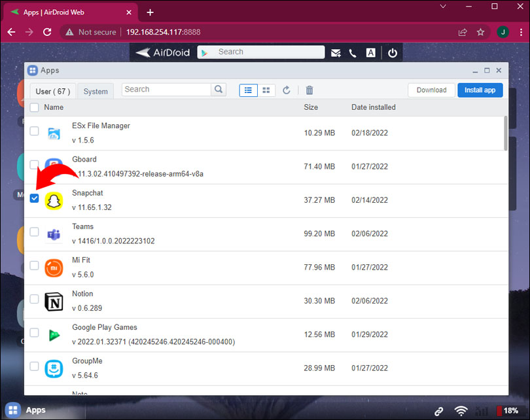The height and width of the screenshot is (420, 530).
Task: Click the Apps icon in bottom taskbar
Action: tap(13, 410)
